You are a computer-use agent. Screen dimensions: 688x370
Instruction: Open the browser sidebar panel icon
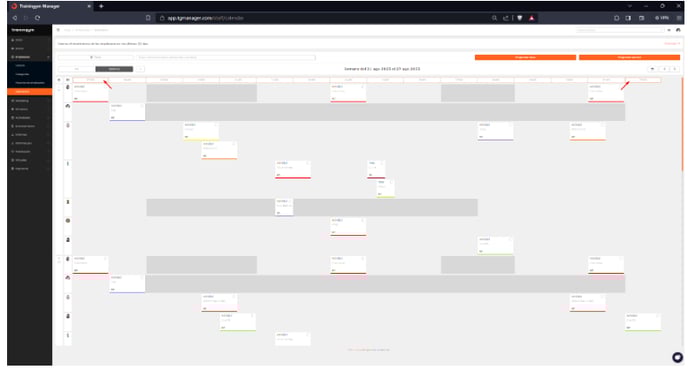click(x=628, y=18)
